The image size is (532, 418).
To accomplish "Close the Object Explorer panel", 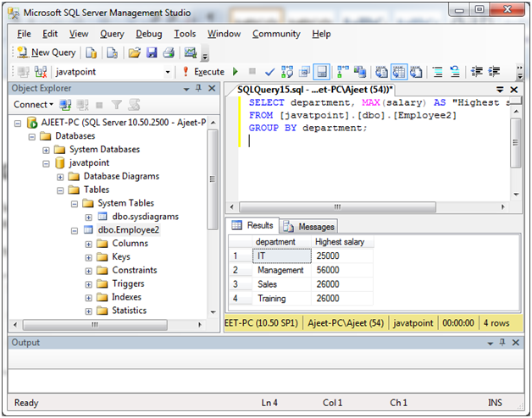I will pos(212,89).
